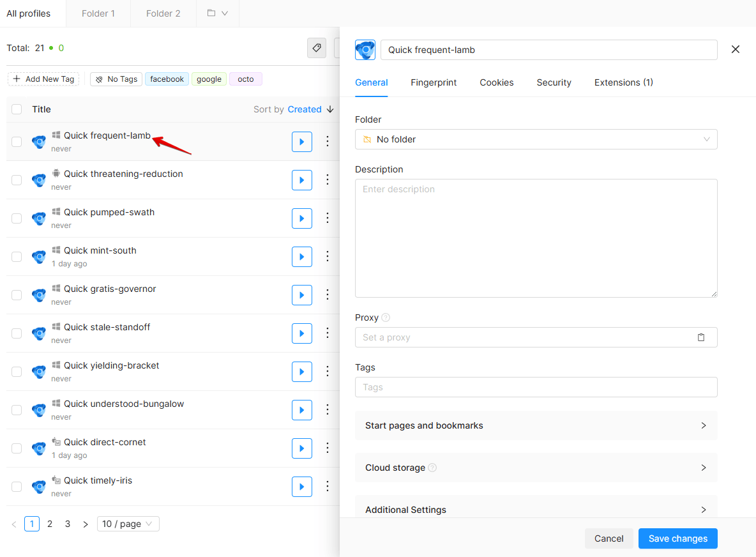Screen dimensions: 756x557
Task: Open the folder list dropdown tab
Action: tap(218, 13)
